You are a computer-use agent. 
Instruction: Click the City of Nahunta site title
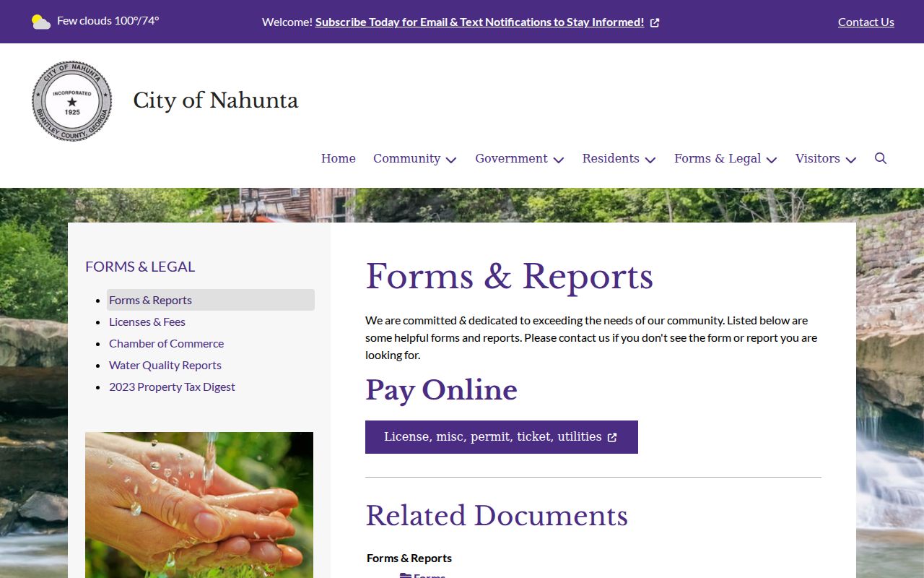tap(215, 100)
